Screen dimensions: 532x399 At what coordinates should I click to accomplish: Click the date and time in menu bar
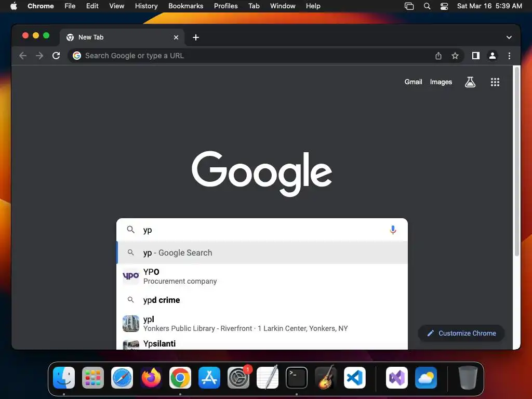(x=489, y=6)
